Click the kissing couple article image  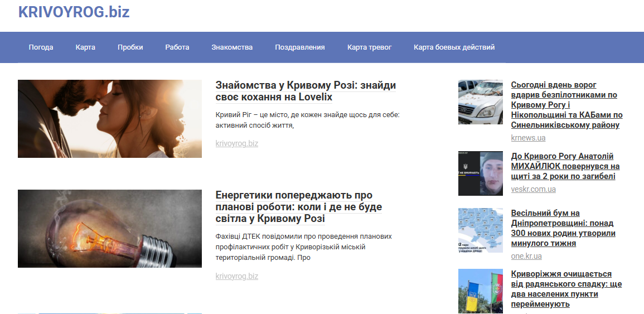[x=110, y=119]
